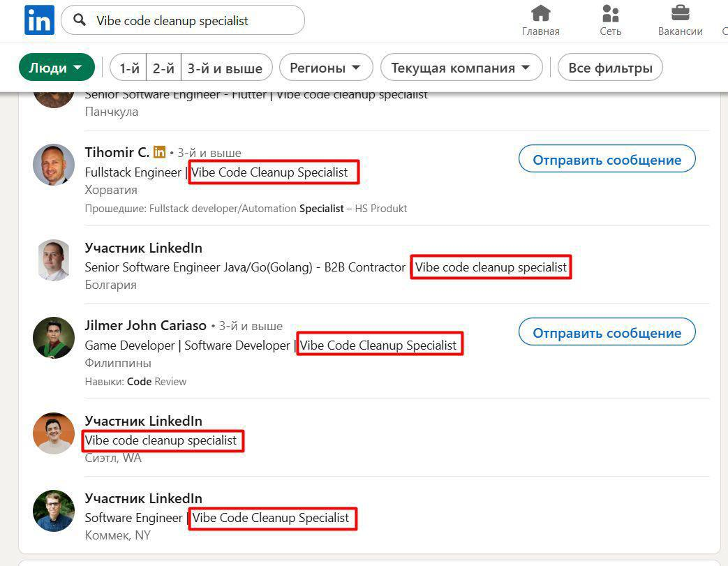The width and height of the screenshot is (728, 566).
Task: Click Vibe code cleanup specialist headline of the Сиэтл member
Action: tap(161, 440)
